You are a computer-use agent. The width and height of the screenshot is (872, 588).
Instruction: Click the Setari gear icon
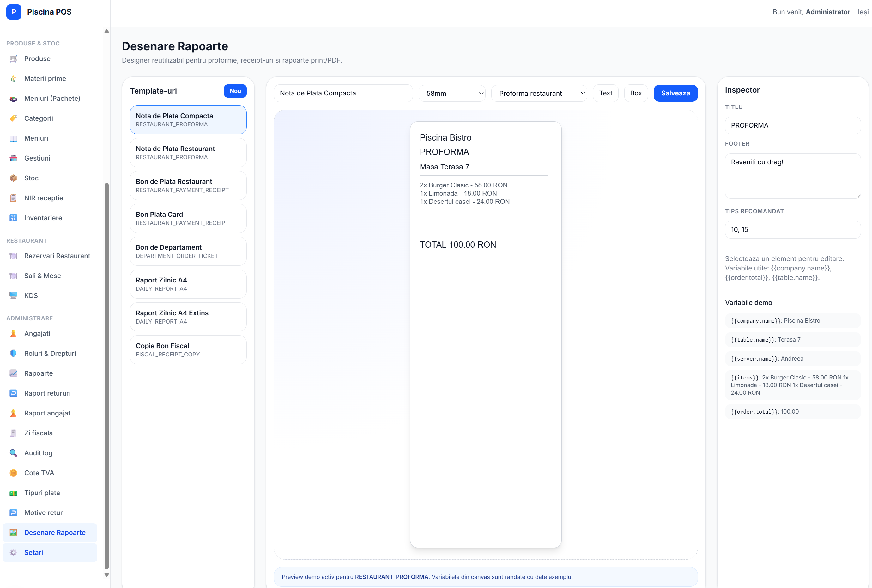click(x=14, y=552)
